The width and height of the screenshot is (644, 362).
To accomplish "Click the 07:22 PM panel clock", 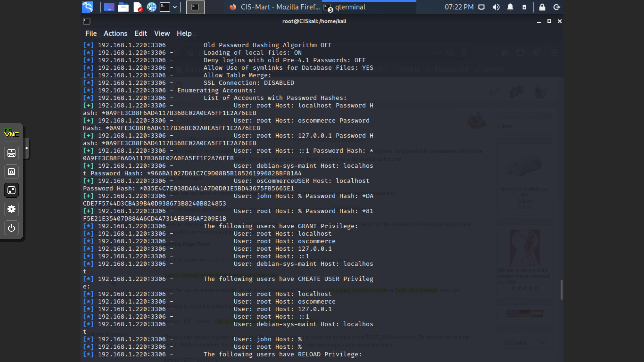I will (459, 7).
